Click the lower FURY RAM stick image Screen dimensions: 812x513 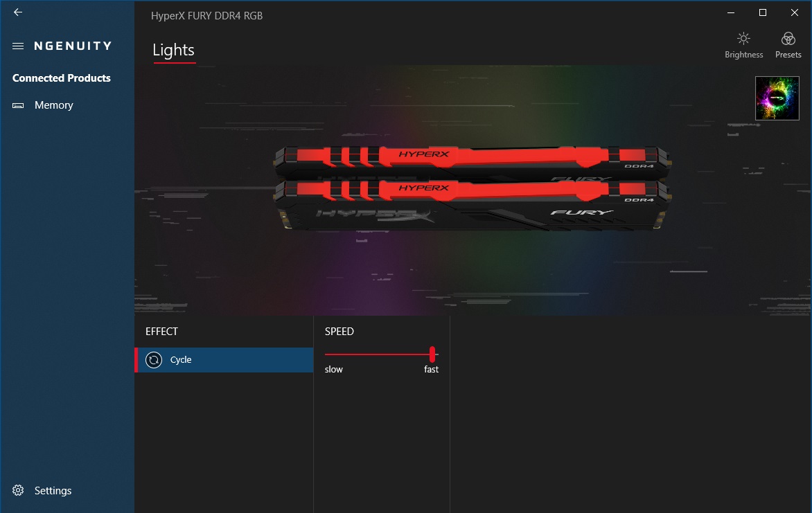coord(473,204)
